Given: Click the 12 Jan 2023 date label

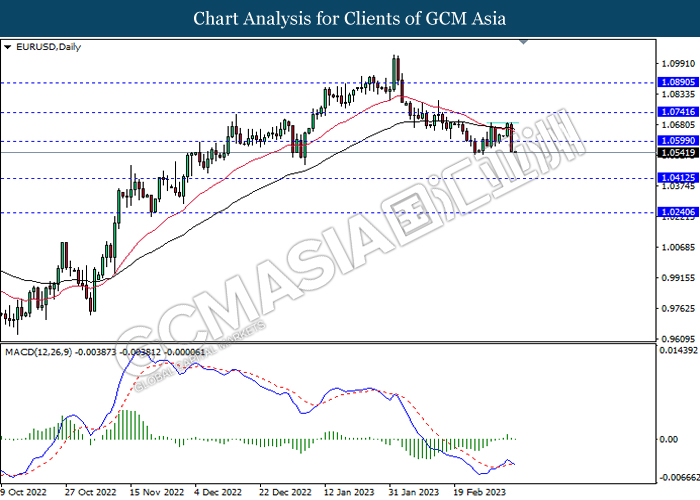Looking at the screenshot, I should [349, 492].
